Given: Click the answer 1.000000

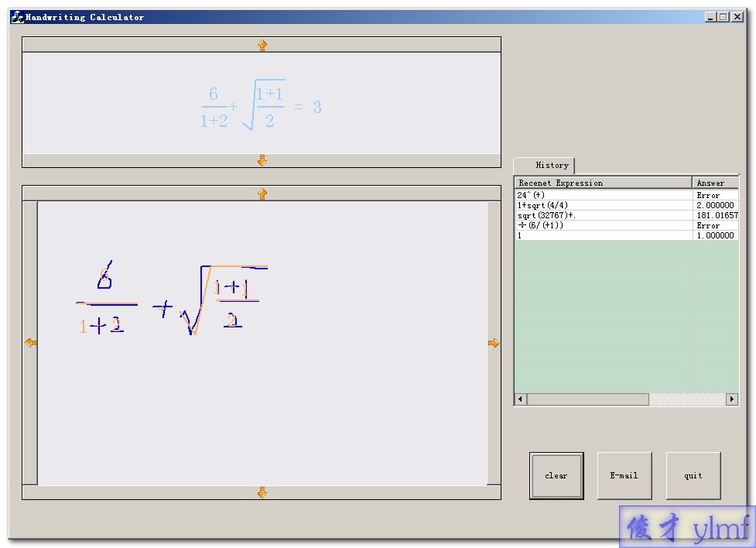Looking at the screenshot, I should 715,235.
